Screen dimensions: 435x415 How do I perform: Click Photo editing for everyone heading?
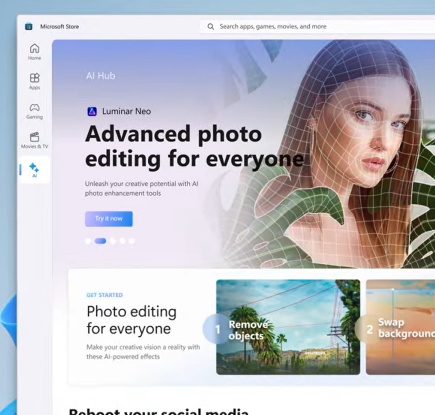[x=132, y=320]
